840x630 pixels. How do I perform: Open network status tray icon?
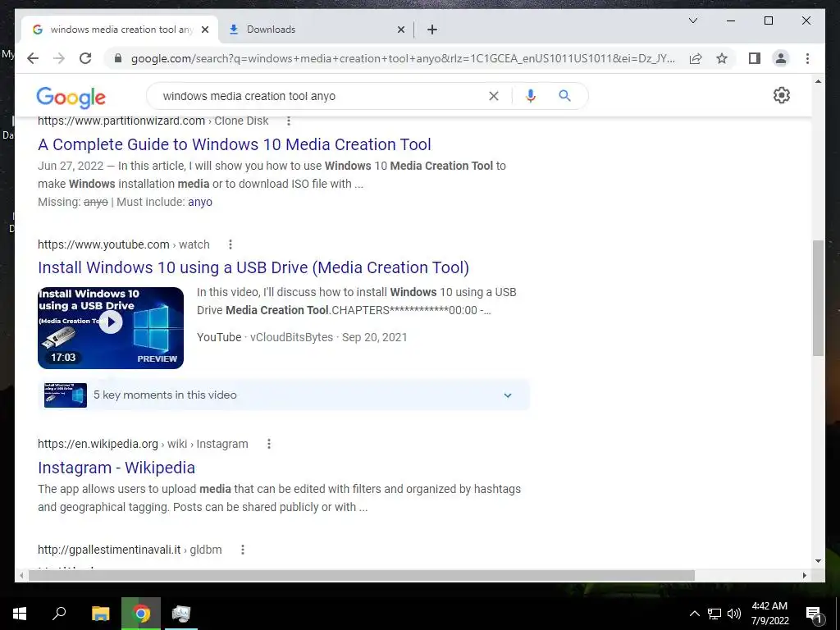tap(714, 614)
